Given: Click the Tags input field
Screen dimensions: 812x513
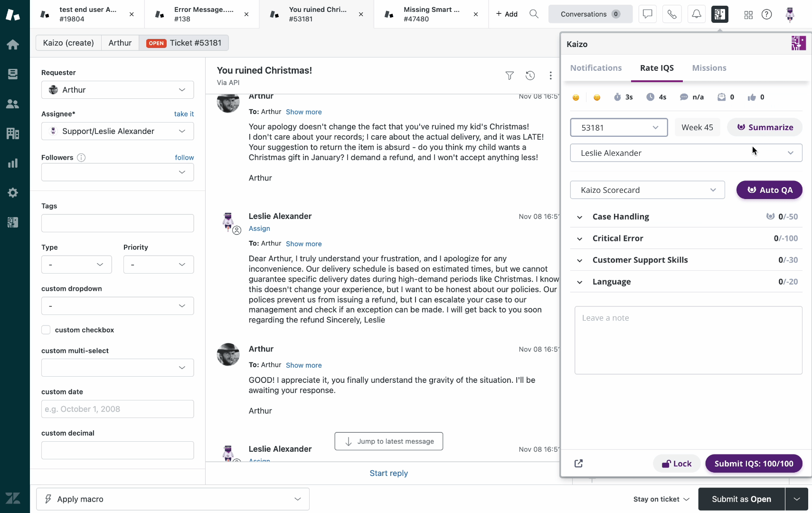Looking at the screenshot, I should (117, 223).
